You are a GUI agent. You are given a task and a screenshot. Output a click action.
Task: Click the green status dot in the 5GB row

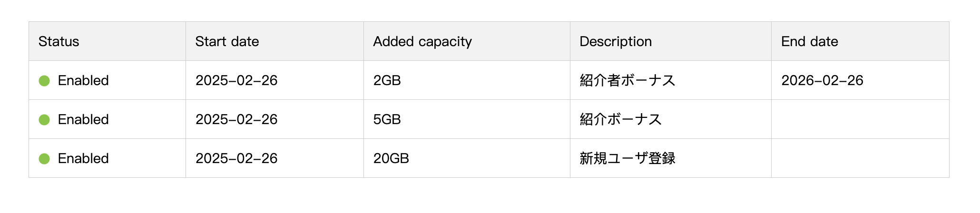pos(44,120)
